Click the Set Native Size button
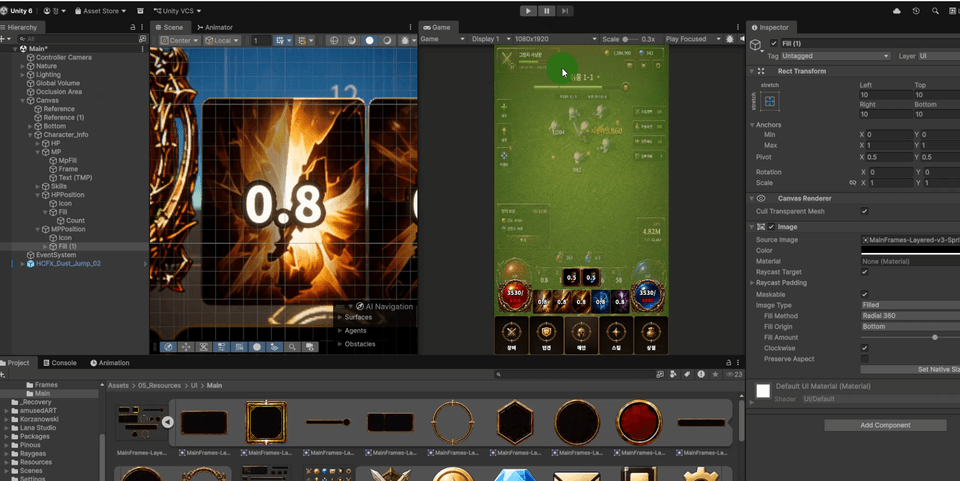Screen dimensions: 960x481 click(x=910, y=369)
